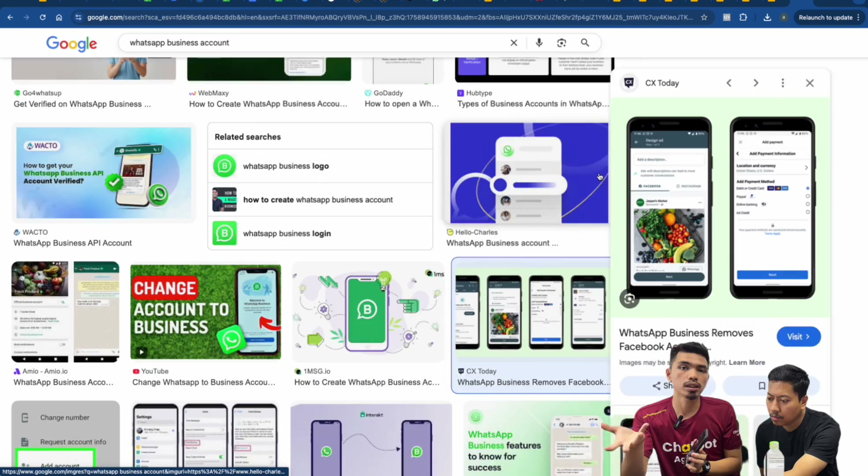
Task: Open the 1MSG.io green phone illustration
Action: pos(368,312)
